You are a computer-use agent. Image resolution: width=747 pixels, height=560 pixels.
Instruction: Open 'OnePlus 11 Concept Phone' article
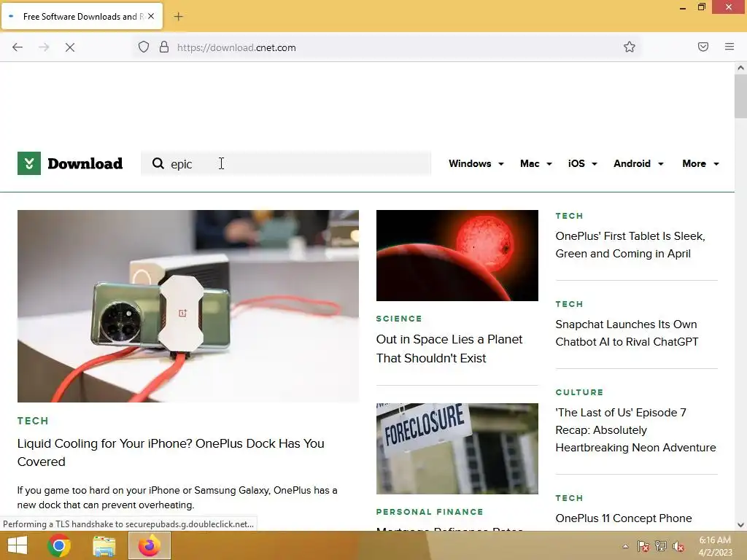(x=624, y=518)
